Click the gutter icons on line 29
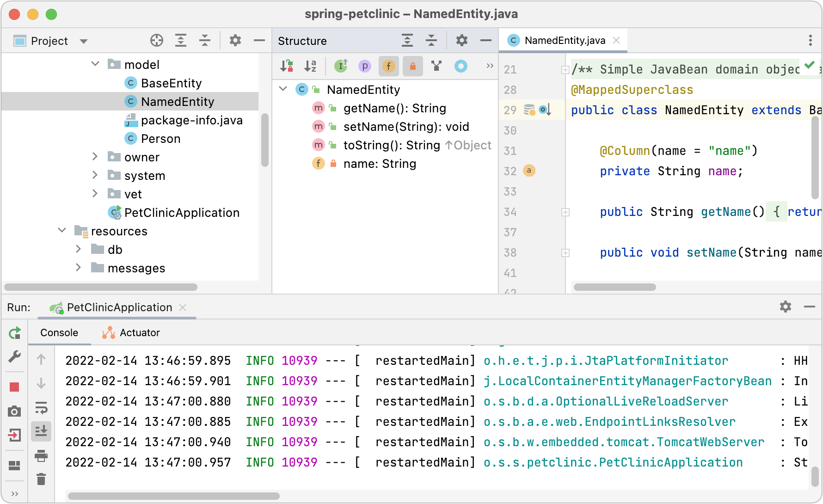 tap(537, 110)
